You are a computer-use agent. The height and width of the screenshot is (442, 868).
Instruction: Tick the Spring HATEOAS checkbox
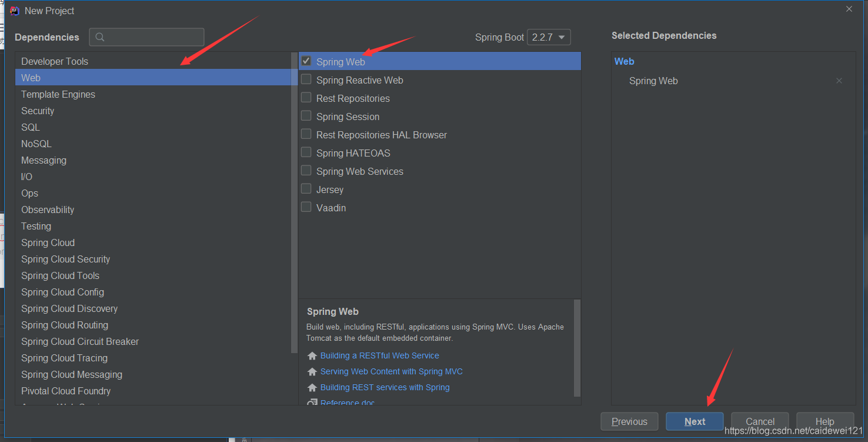coord(306,152)
